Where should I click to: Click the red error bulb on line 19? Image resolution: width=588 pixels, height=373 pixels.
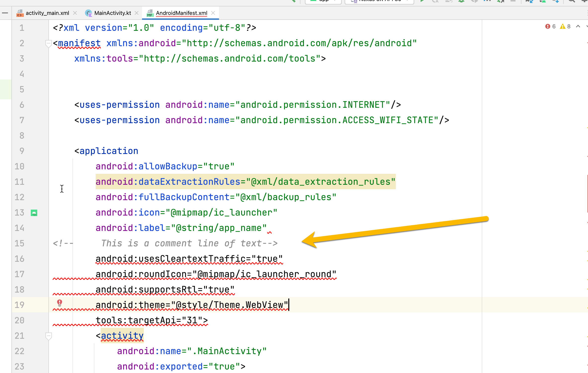pyautogui.click(x=60, y=302)
